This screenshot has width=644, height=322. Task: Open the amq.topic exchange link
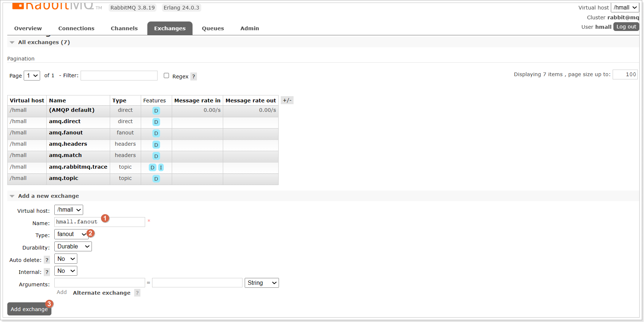pos(64,178)
